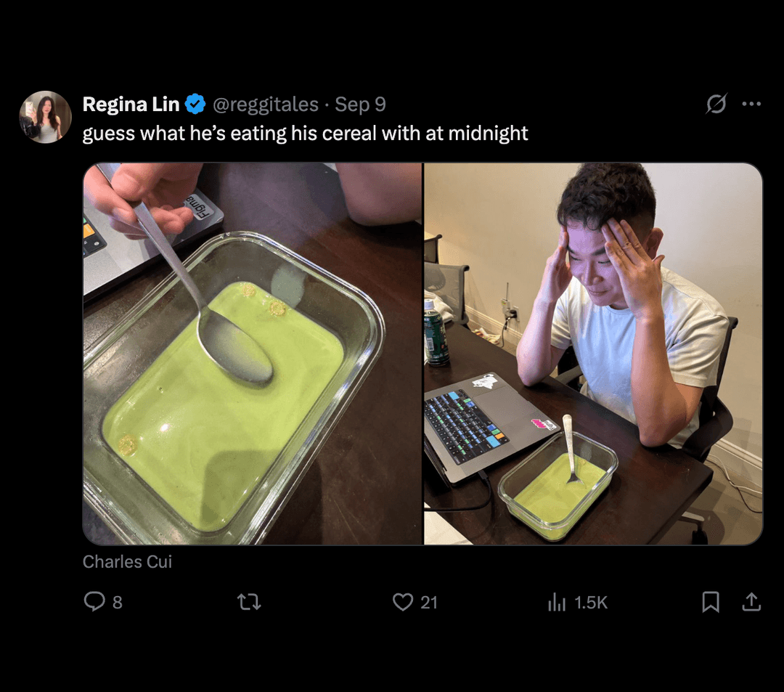
Task: Open the photo of man at desk
Action: click(x=593, y=354)
